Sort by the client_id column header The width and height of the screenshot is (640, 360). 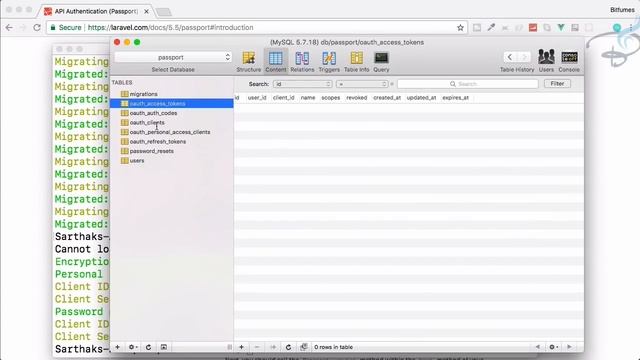tap(284, 98)
